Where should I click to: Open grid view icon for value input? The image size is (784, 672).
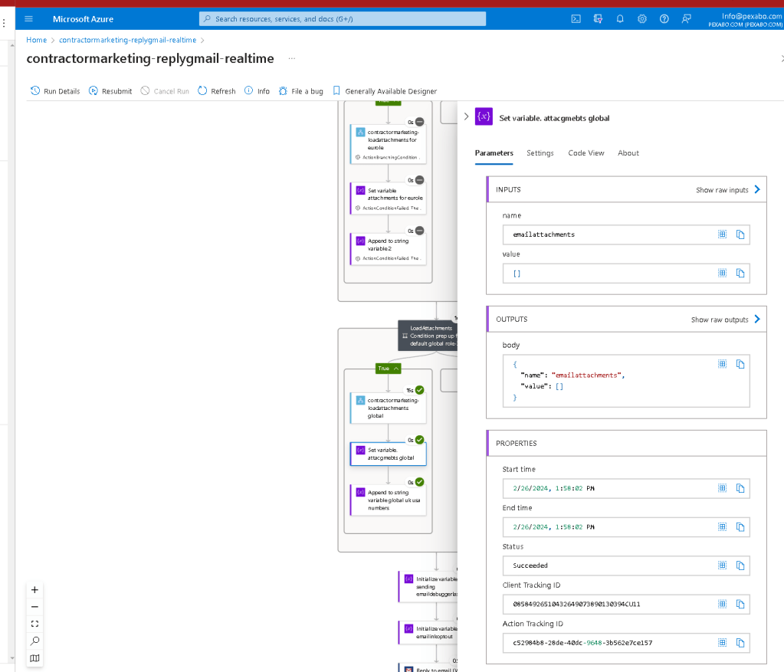coord(722,273)
